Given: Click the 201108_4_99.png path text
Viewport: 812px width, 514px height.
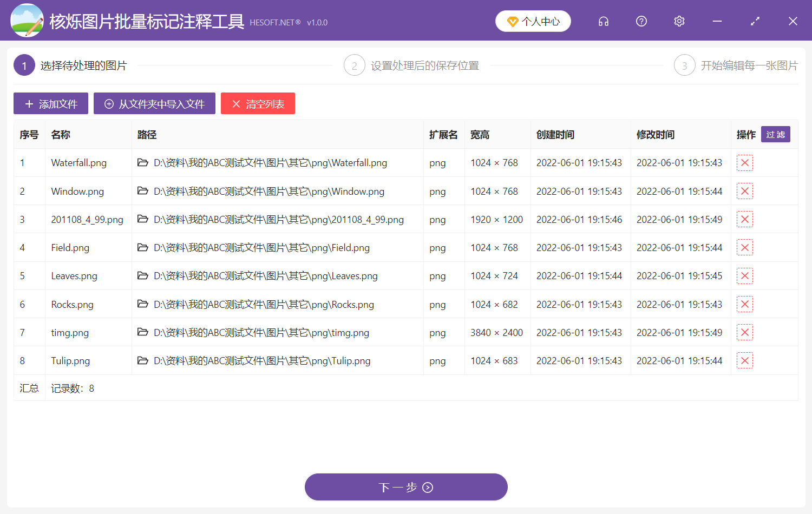Looking at the screenshot, I should coord(276,219).
